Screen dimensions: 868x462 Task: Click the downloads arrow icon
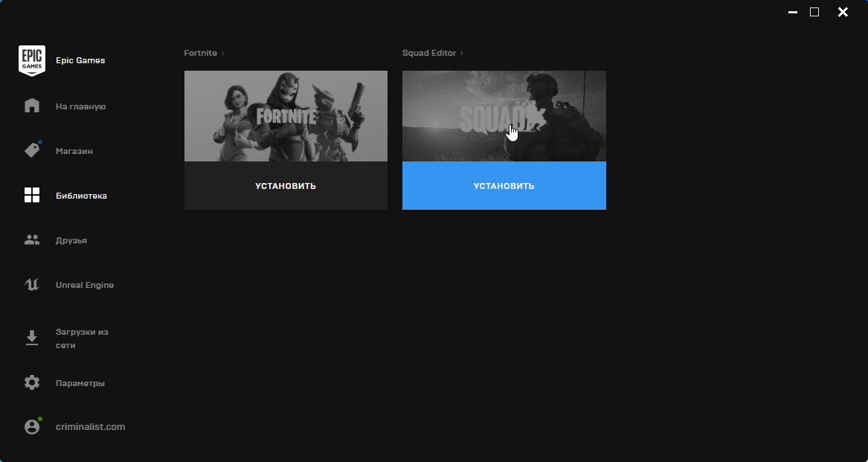(32, 338)
